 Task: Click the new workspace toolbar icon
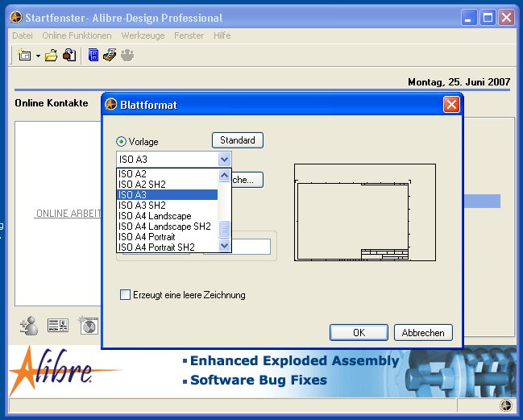click(24, 55)
